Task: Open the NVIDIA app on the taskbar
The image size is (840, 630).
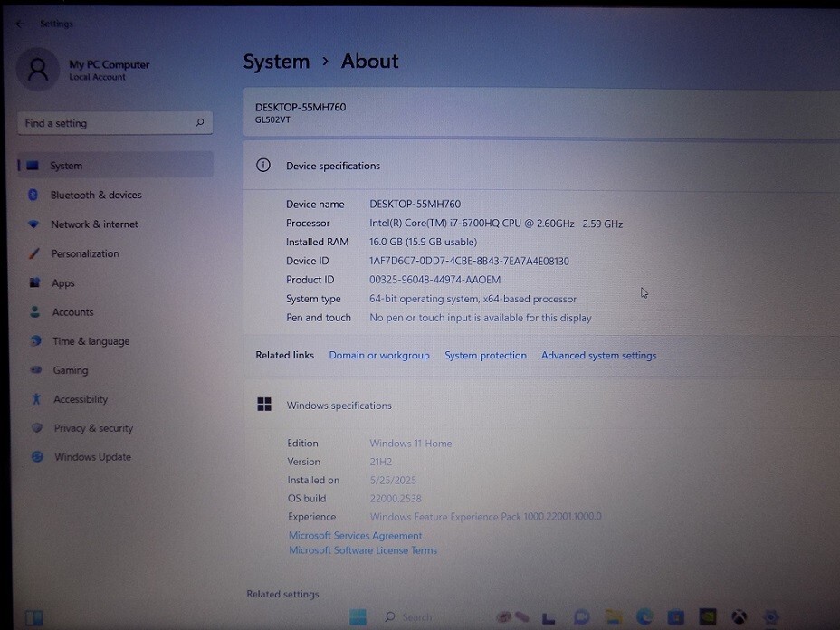Action: 708,617
